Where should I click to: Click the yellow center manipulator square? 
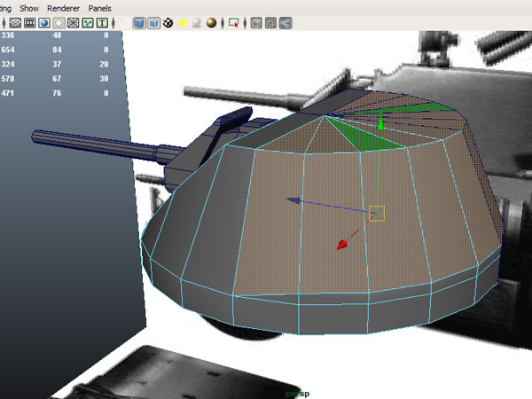[376, 213]
